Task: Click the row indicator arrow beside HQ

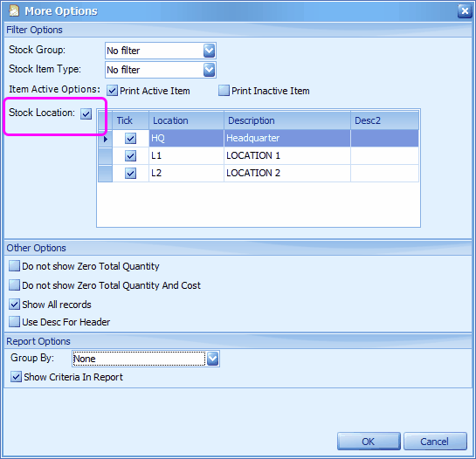Action: [x=106, y=139]
